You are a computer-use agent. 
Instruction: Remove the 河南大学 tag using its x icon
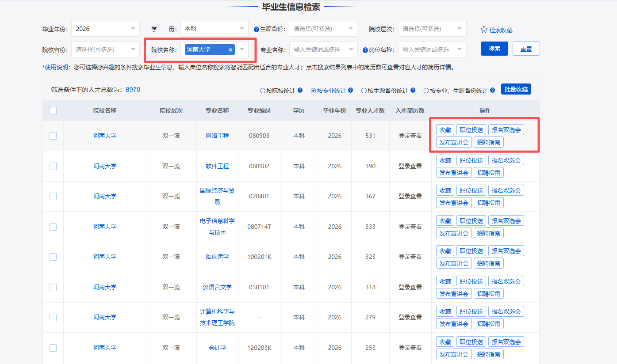click(x=230, y=50)
